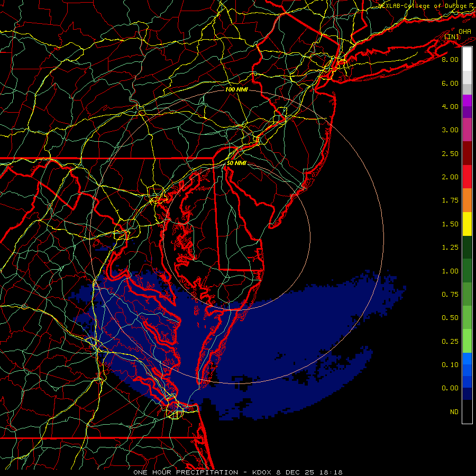This screenshot has height=476, width=476.
Task: Click the '0.25' legend value
Action: tap(450, 342)
